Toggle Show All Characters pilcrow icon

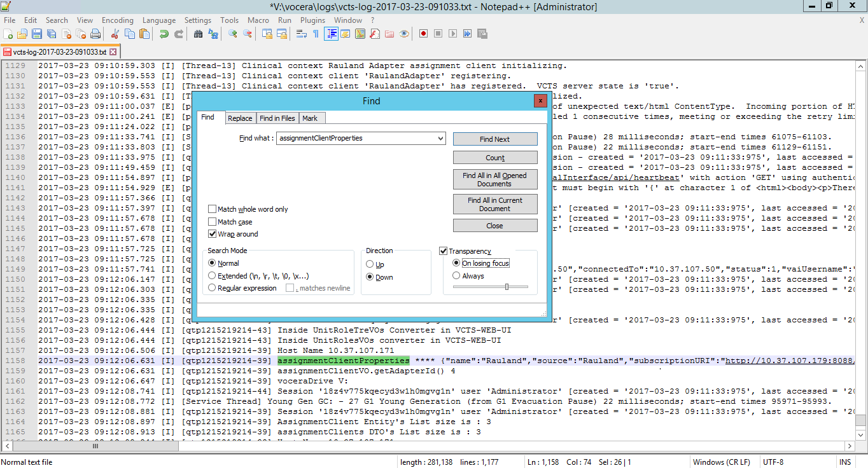coord(316,34)
